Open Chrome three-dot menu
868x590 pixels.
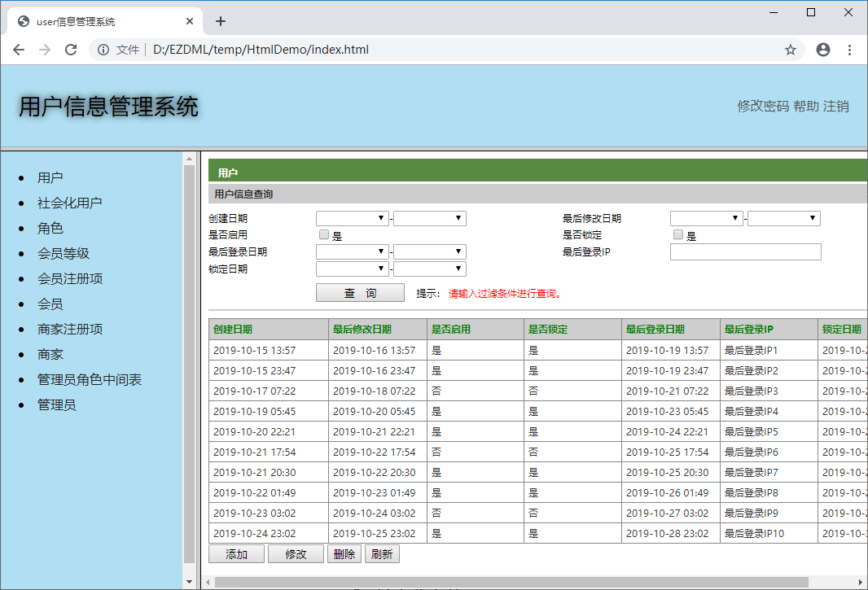tap(850, 50)
